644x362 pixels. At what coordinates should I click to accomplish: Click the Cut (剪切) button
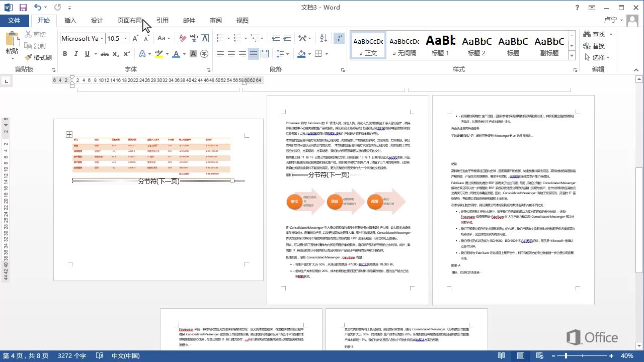click(x=35, y=34)
